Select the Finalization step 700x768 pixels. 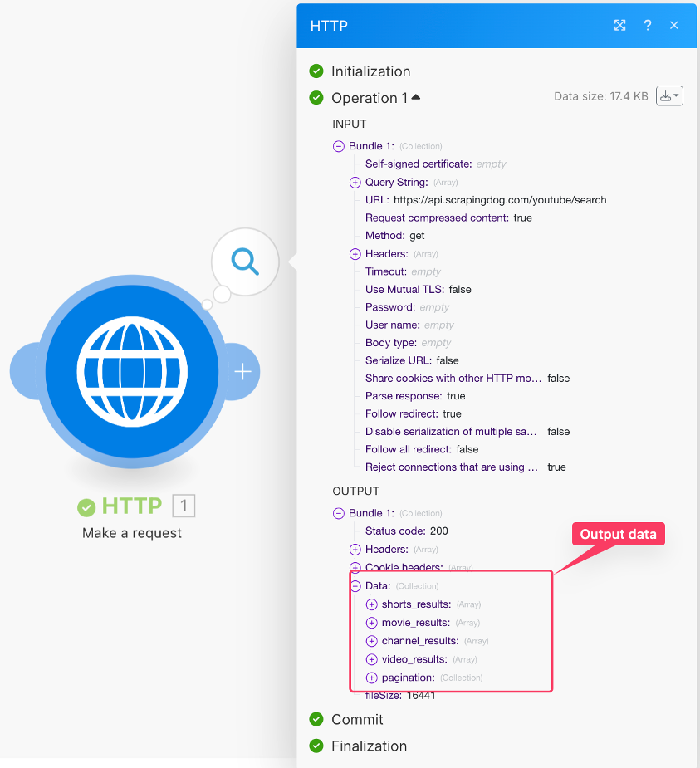coord(370,746)
